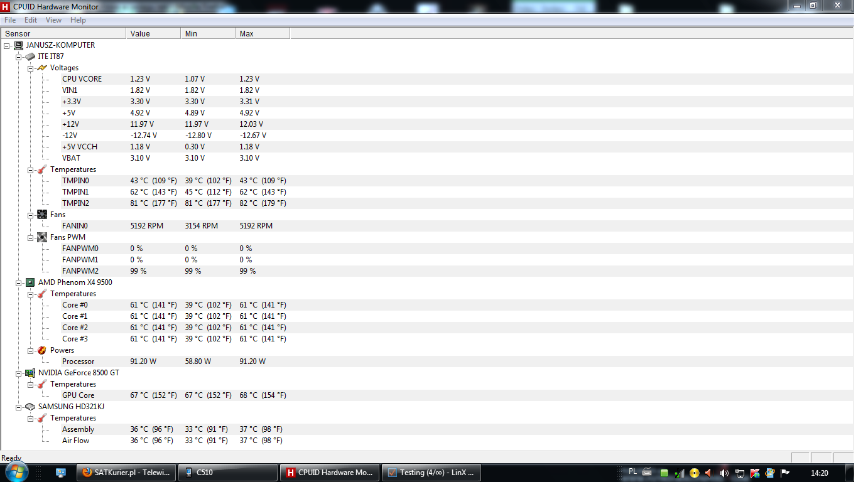
Task: Open the Action Center flag icon
Action: click(784, 473)
